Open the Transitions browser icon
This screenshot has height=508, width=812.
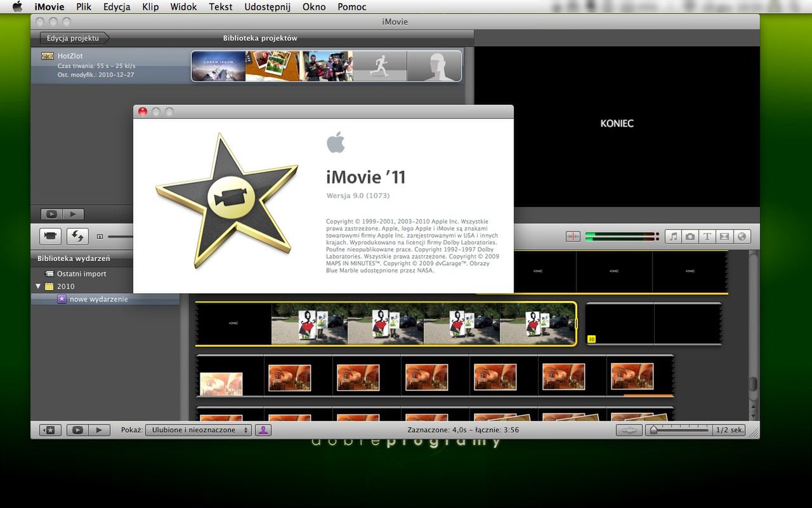(x=724, y=236)
